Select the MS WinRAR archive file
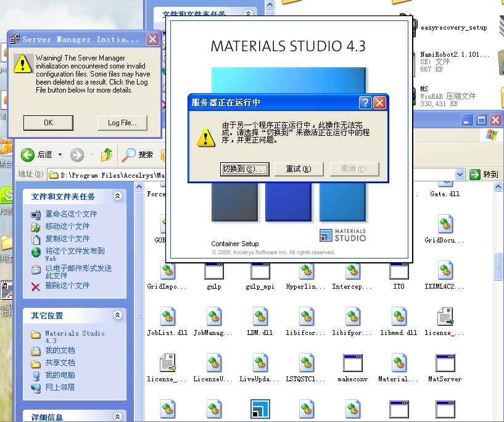Viewport: 504px width, 422px height. pos(448,96)
